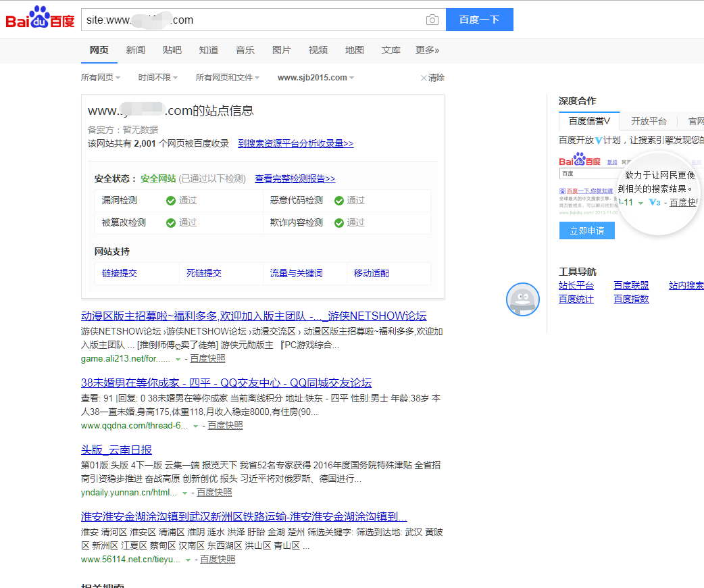Click the green check beside 欺诈内容检测
The image size is (704, 588).
pyautogui.click(x=339, y=223)
